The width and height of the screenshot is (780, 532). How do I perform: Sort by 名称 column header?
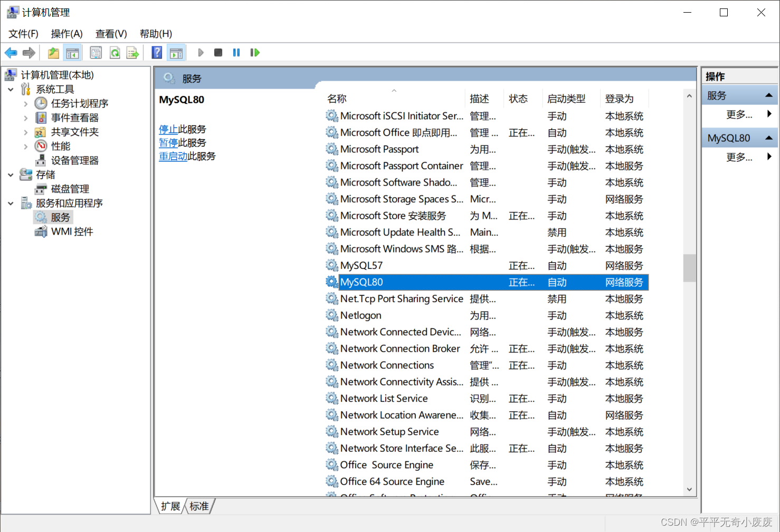[395, 99]
